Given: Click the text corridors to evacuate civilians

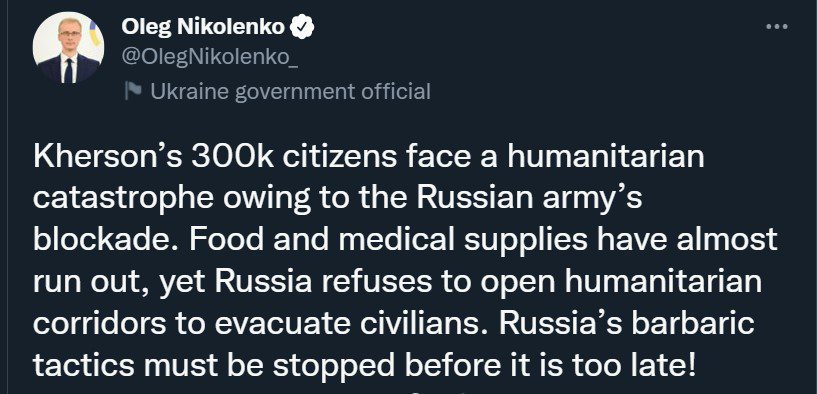Looking at the screenshot, I should [x=262, y=324].
